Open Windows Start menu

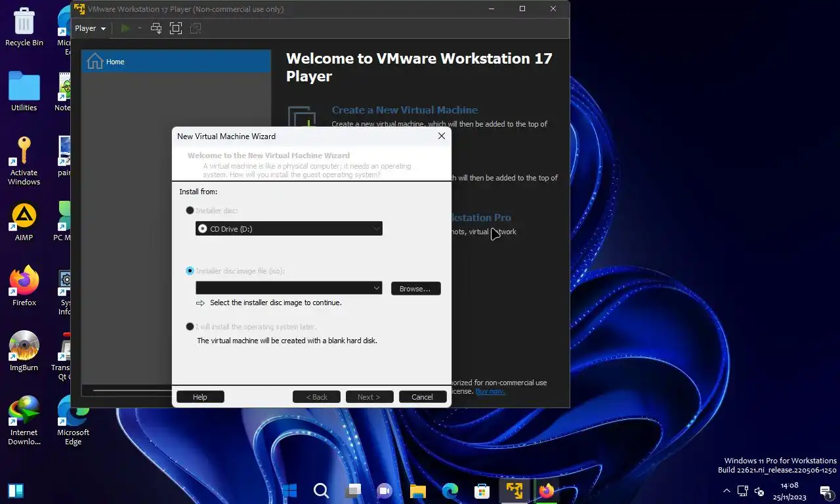click(x=289, y=490)
